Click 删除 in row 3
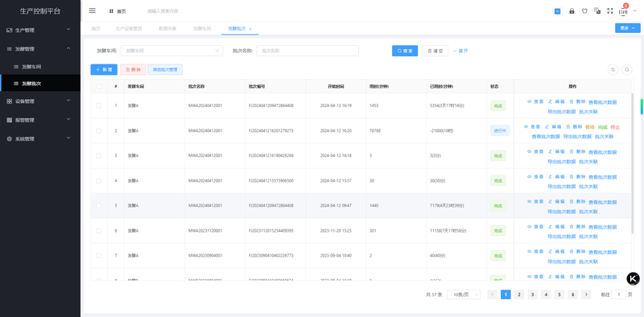644x317 pixels. [577, 151]
